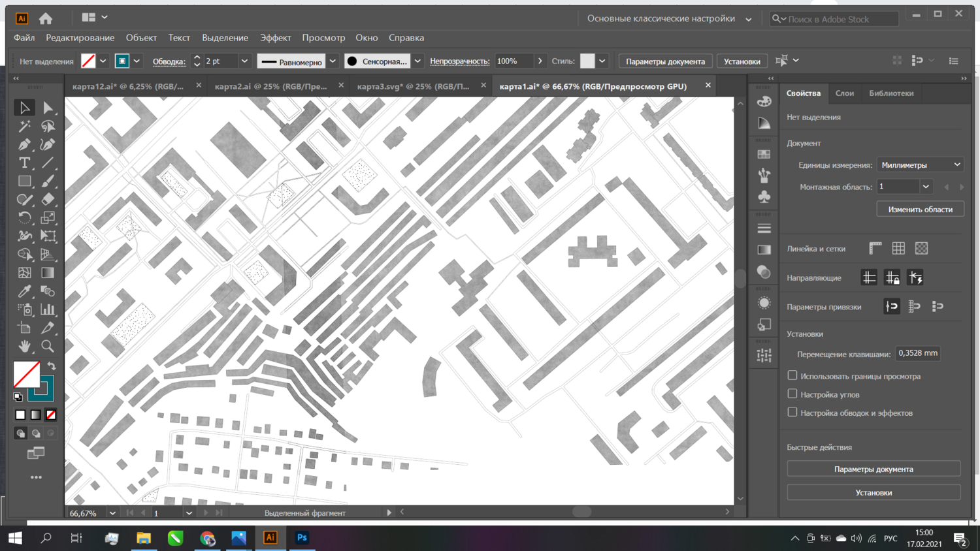Select the Pen tool
Image resolution: width=980 pixels, height=551 pixels.
click(x=24, y=144)
